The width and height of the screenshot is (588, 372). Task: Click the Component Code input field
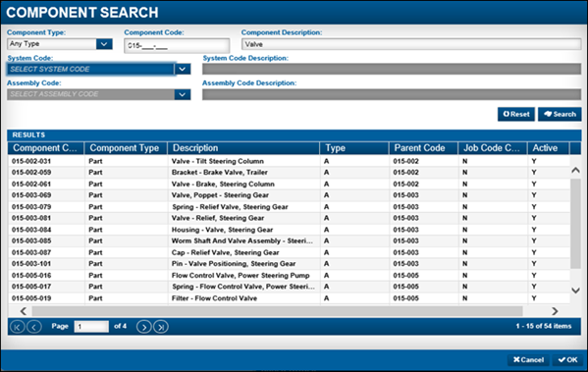(x=177, y=46)
